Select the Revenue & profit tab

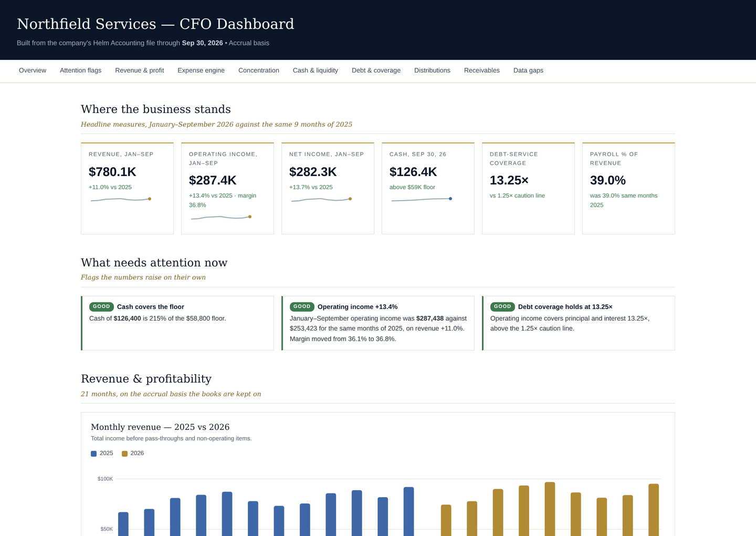(x=140, y=70)
